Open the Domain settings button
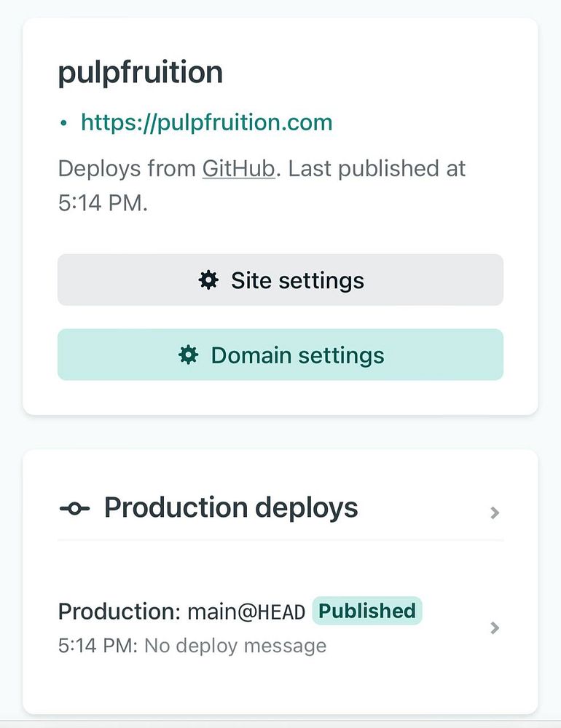The image size is (561, 728). [x=280, y=355]
